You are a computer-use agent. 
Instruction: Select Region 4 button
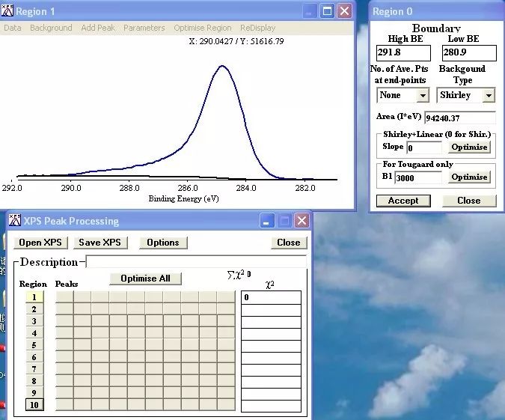[34, 333]
